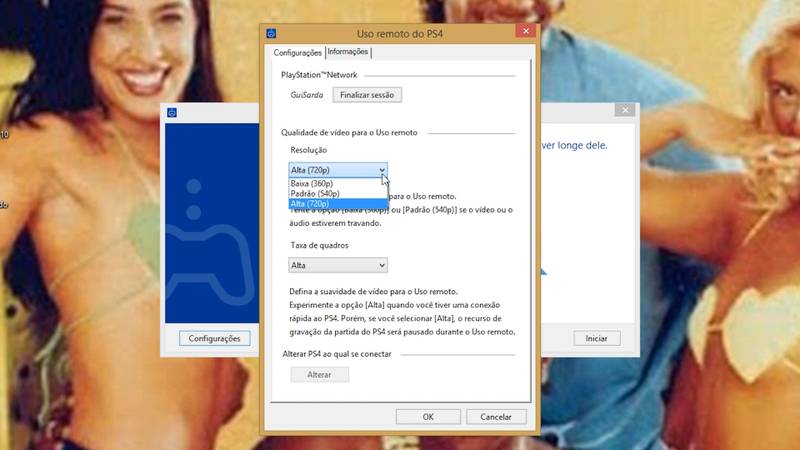Click the Taxa de quadros label
The height and width of the screenshot is (450, 800).
click(319, 245)
